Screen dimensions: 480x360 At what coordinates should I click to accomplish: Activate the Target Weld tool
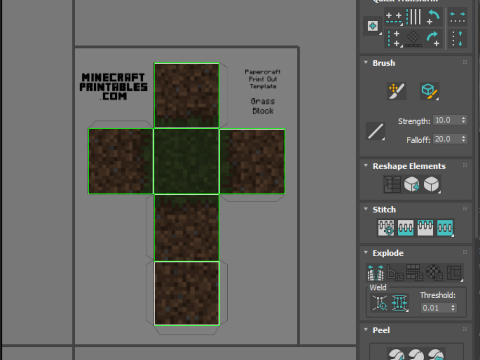pyautogui.click(x=380, y=303)
